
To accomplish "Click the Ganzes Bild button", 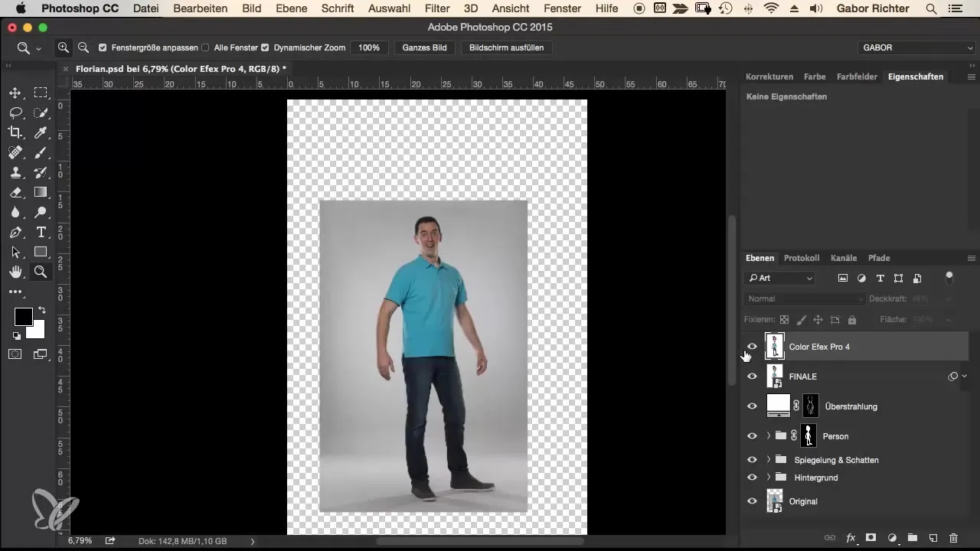I will (424, 47).
